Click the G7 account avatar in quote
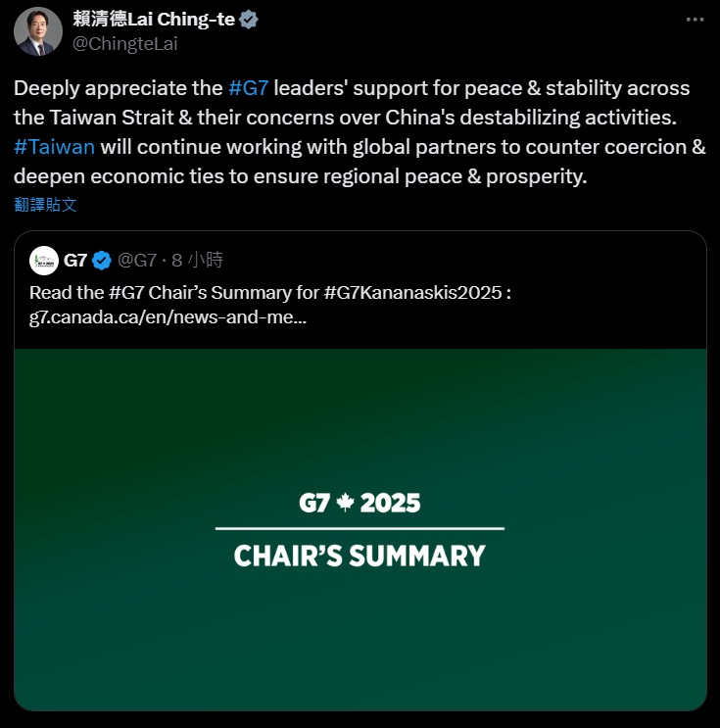The width and height of the screenshot is (720, 728). coord(44,260)
